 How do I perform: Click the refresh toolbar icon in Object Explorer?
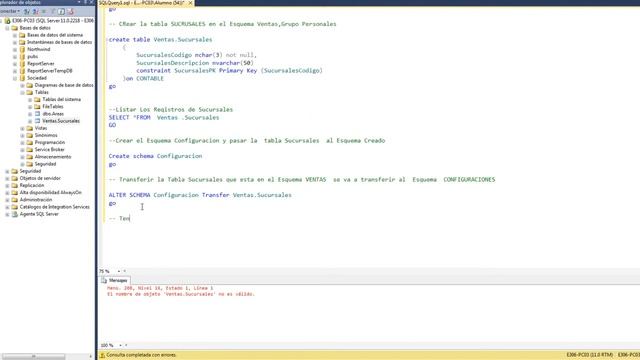point(61,11)
